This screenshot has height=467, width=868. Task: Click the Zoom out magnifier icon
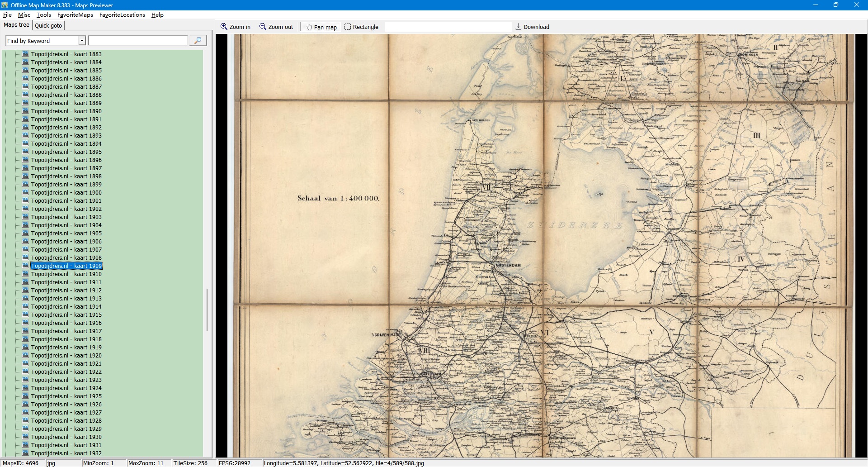click(x=263, y=27)
